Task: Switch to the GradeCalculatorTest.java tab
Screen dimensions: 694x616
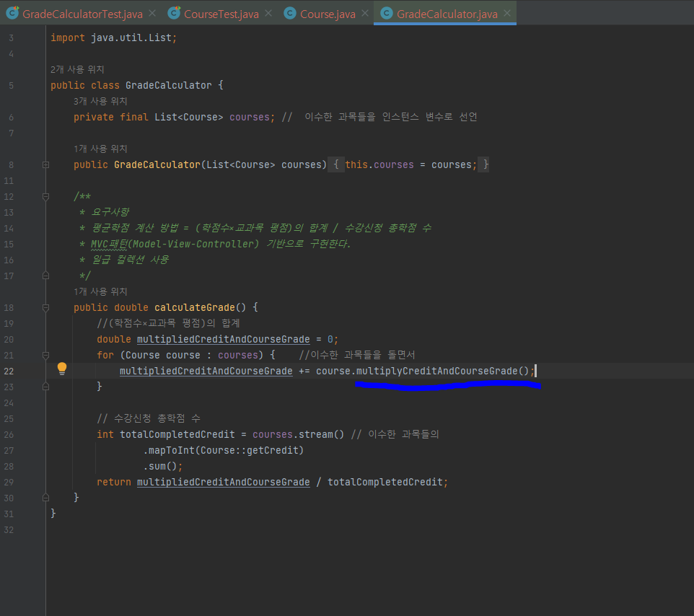Action: tap(82, 14)
